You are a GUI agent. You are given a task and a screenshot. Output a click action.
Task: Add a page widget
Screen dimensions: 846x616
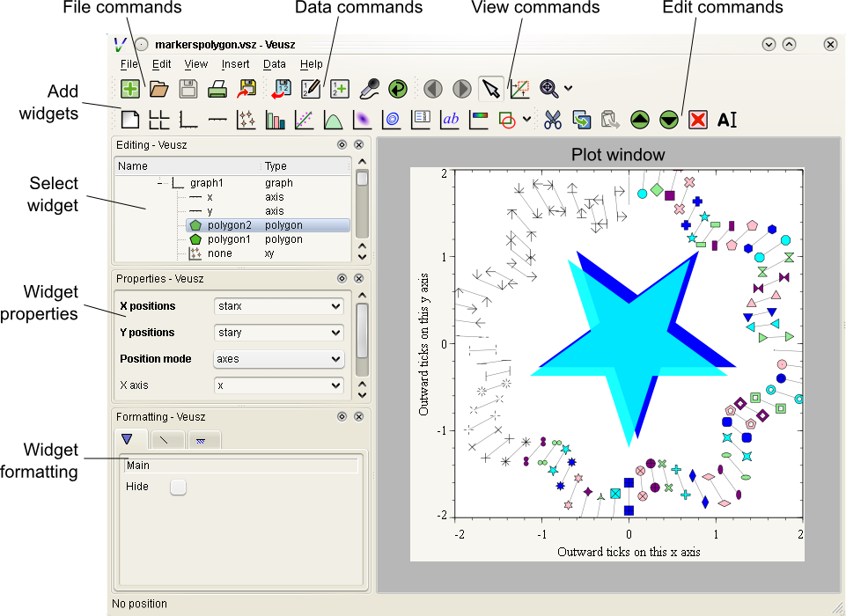(x=130, y=120)
